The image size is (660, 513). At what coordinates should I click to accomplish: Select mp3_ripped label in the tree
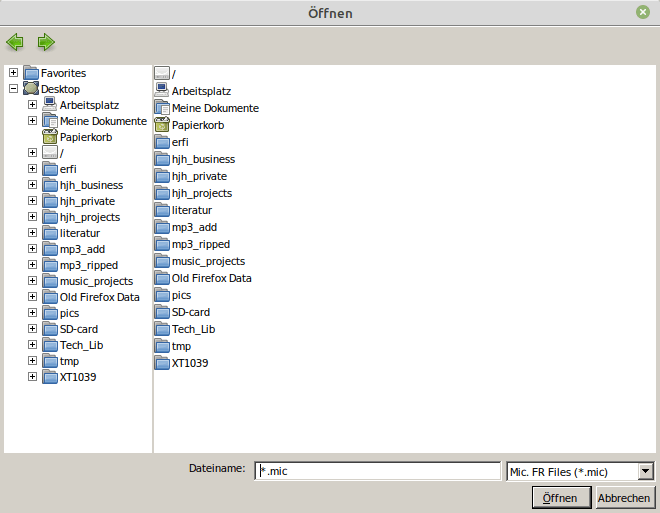click(x=89, y=265)
